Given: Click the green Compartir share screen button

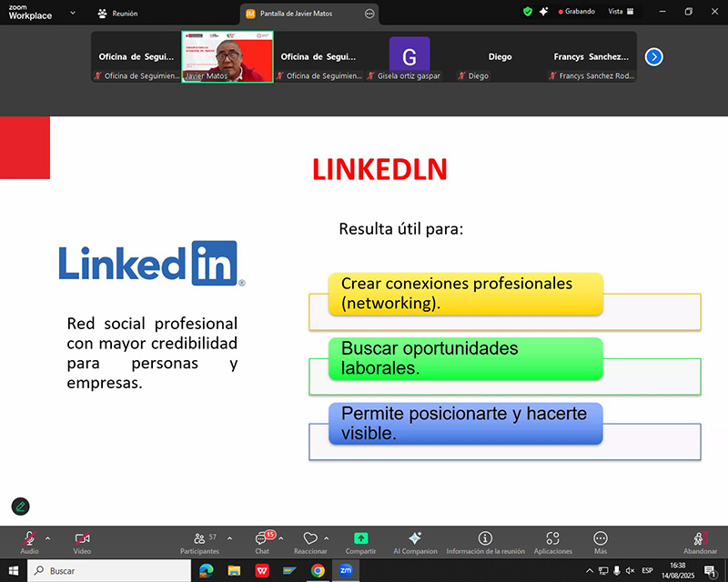Looking at the screenshot, I should coord(360,542).
